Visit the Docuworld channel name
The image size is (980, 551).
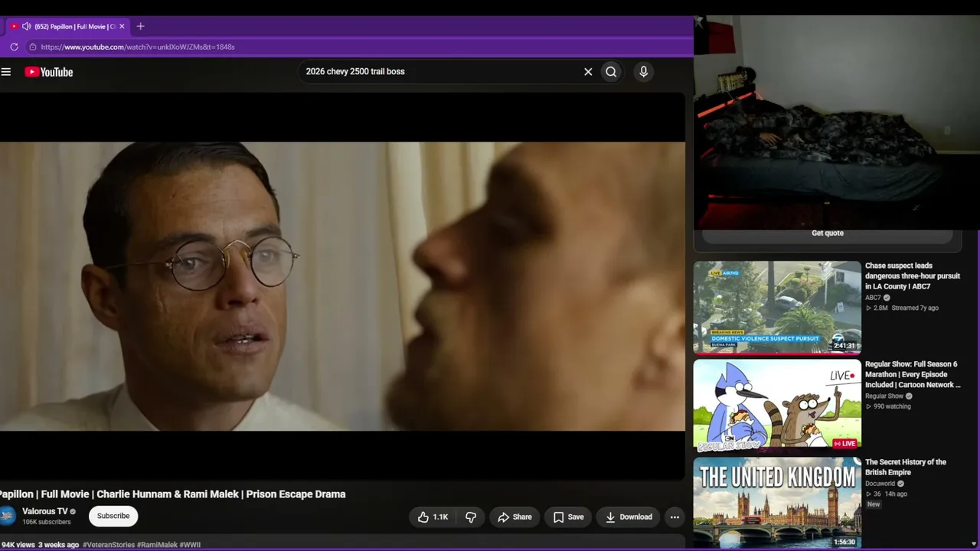880,484
